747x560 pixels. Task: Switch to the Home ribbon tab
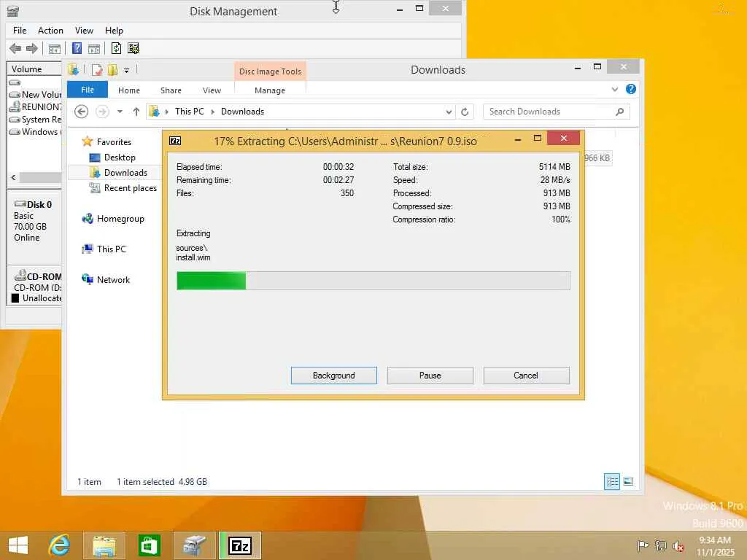click(129, 90)
